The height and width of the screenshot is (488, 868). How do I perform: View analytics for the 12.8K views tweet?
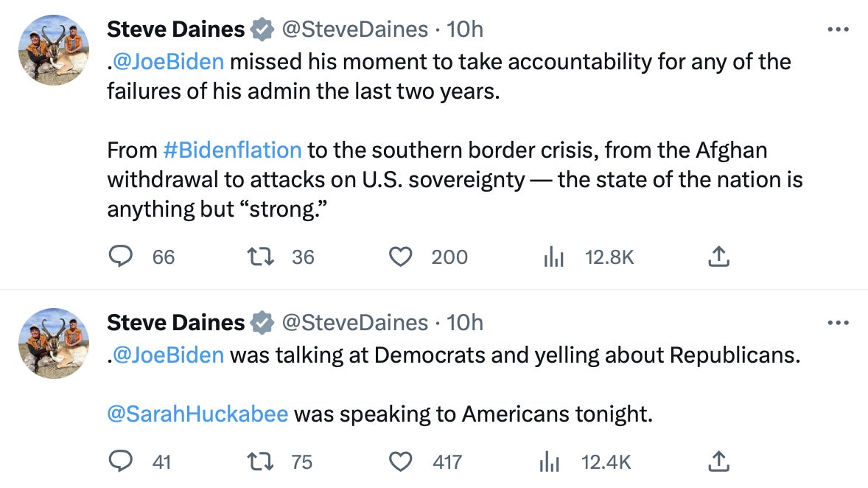pyautogui.click(x=553, y=257)
